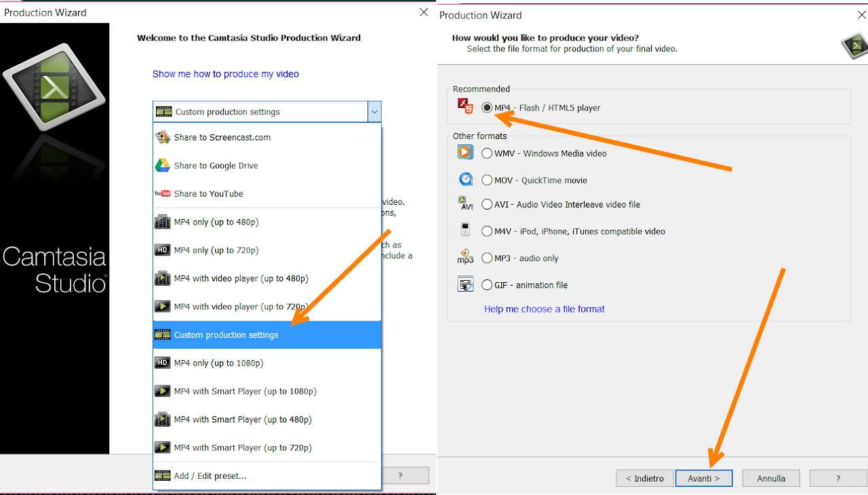Screen dimensions: 868x495
Task: Click the HD icon beside MP4 only (up to 720p)
Action: click(163, 250)
